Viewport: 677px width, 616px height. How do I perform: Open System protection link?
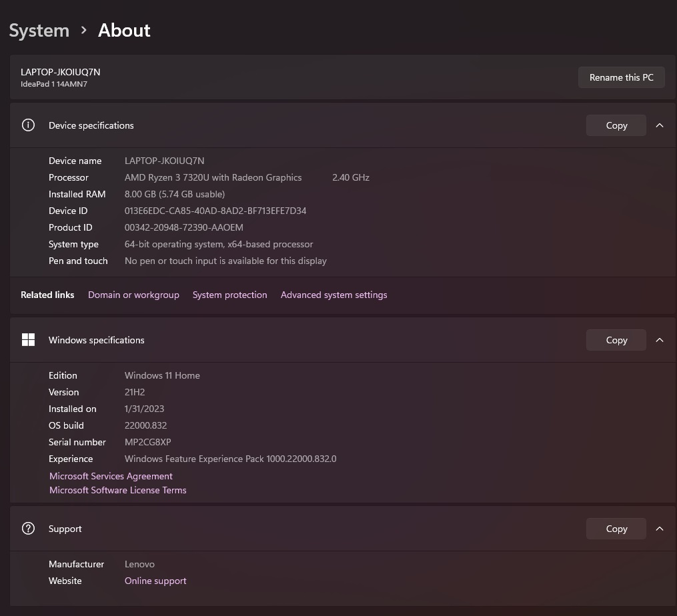tap(229, 295)
